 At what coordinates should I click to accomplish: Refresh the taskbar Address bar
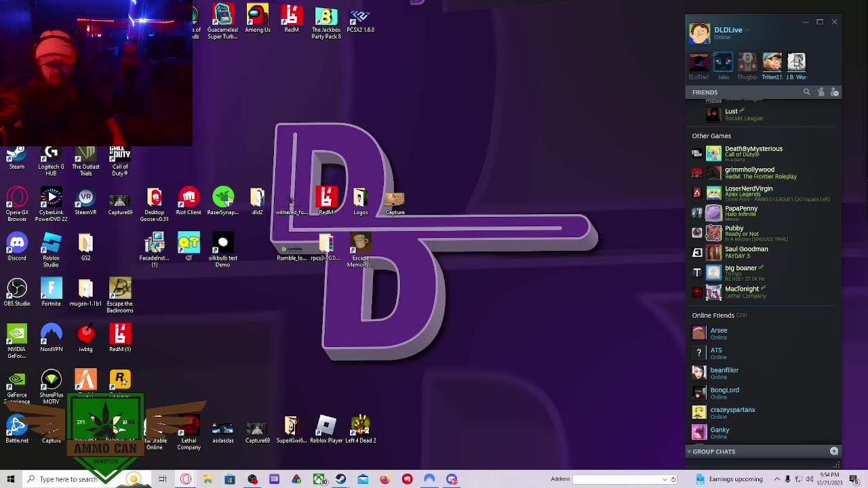[x=673, y=479]
